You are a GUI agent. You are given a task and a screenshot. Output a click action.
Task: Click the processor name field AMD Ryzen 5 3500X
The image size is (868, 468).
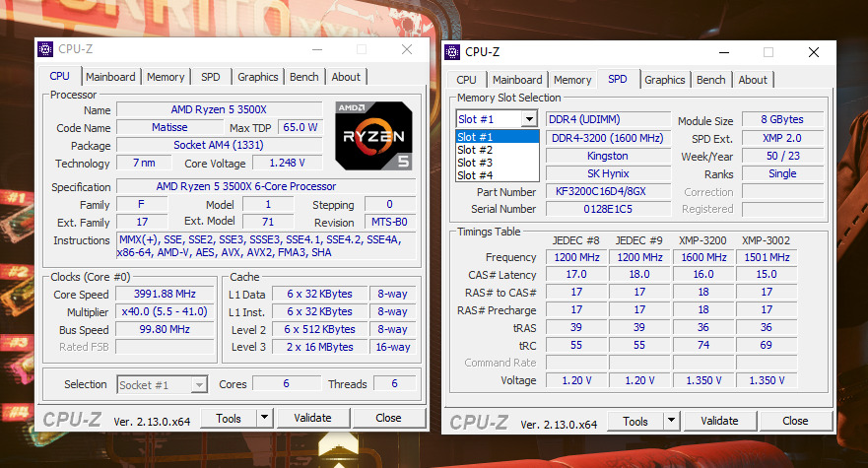click(219, 109)
